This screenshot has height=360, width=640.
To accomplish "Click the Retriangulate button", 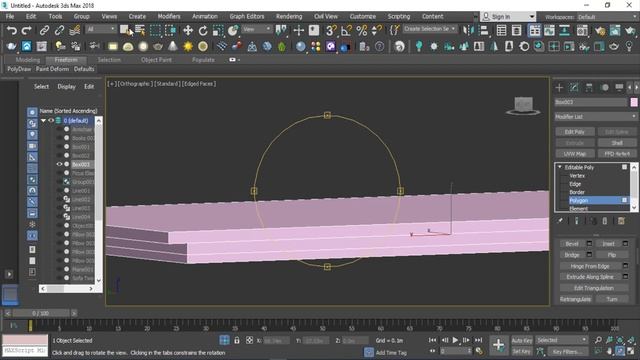I will point(575,299).
